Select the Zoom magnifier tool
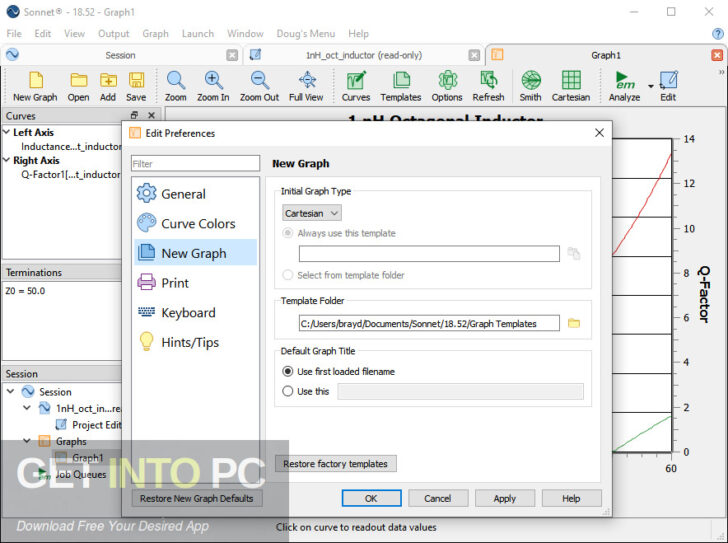The image size is (728, 543). [176, 86]
